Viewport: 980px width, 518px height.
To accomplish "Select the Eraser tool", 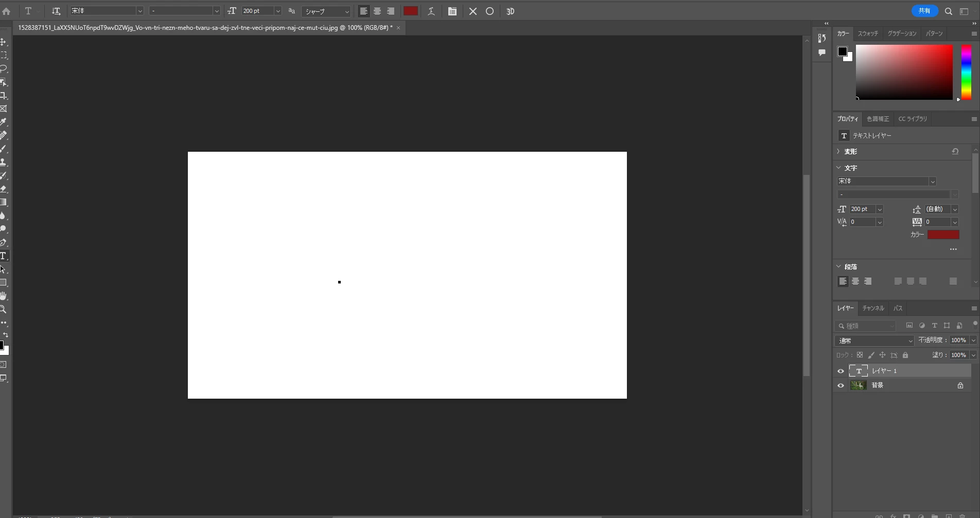I will pyautogui.click(x=4, y=189).
